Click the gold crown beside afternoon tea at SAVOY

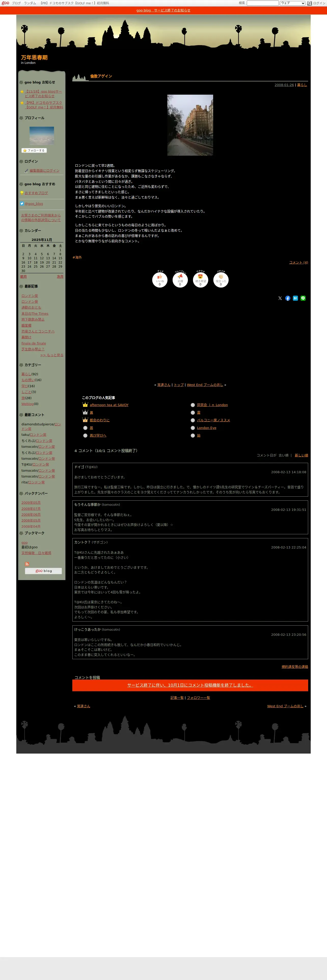point(85,405)
